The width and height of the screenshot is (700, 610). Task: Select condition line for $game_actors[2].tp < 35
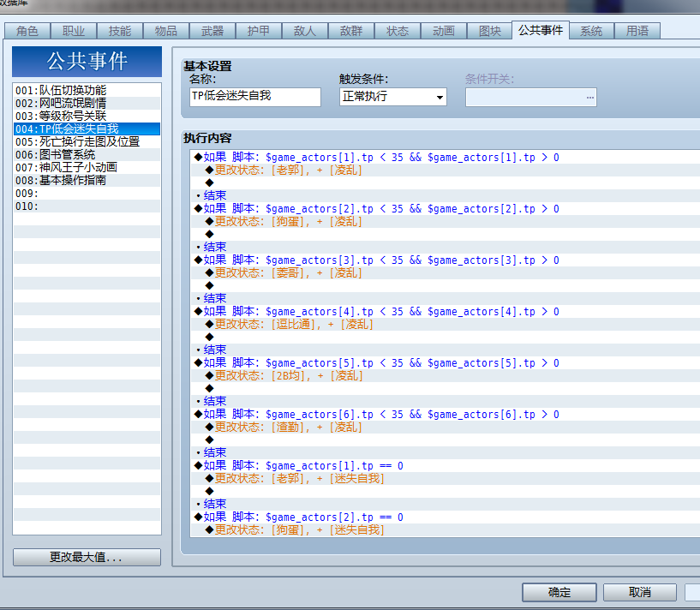pos(445,208)
